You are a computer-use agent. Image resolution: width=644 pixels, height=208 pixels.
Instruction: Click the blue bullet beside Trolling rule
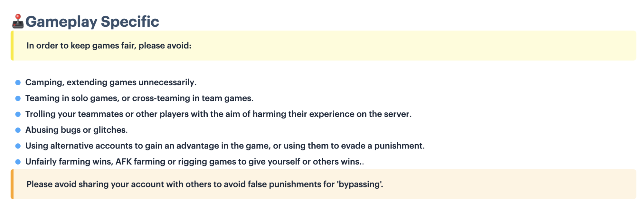click(x=18, y=114)
